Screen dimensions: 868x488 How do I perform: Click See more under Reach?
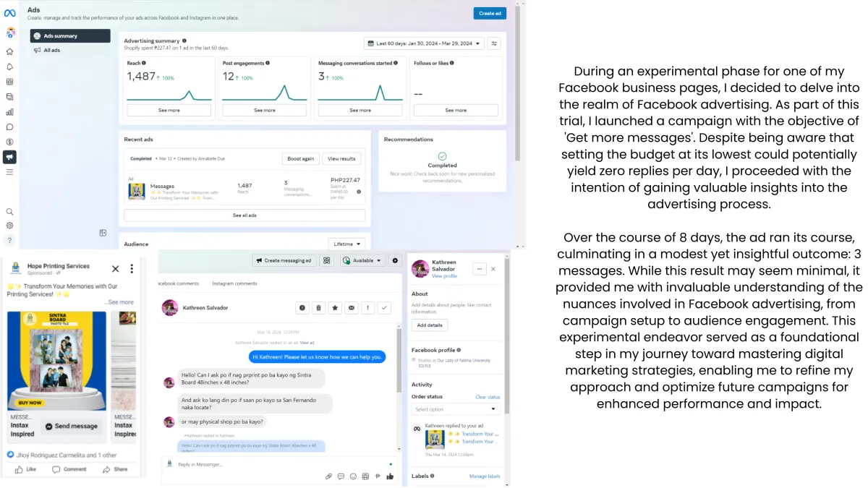point(169,111)
